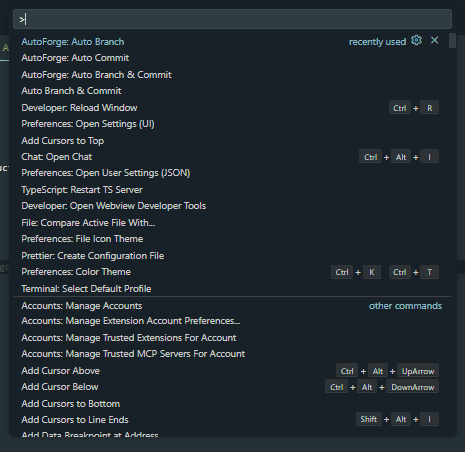Click the "recently used" group label
465x452 pixels.
(377, 42)
